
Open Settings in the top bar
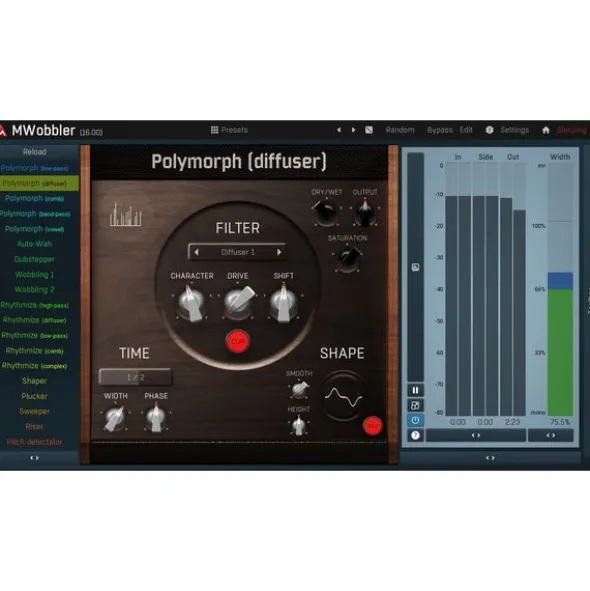tap(514, 130)
